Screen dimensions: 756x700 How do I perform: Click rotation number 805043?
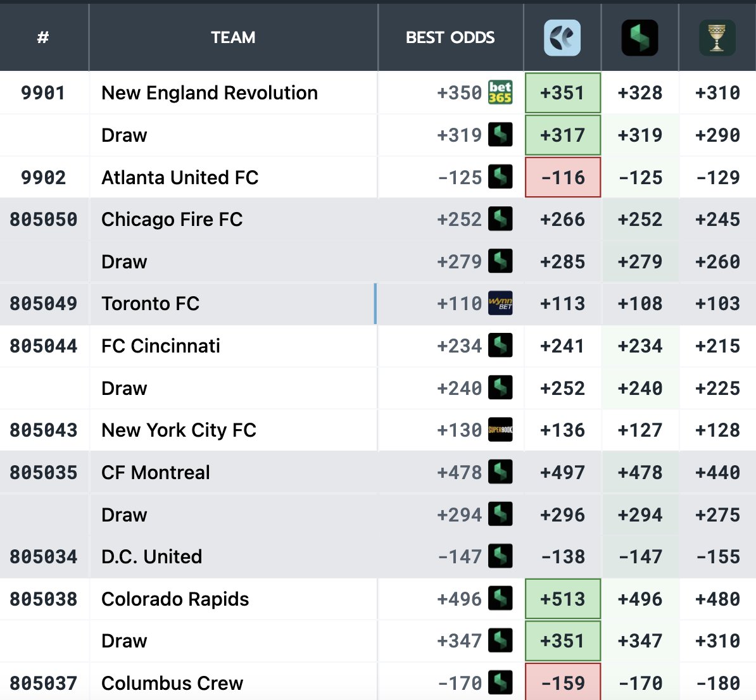pos(44,430)
